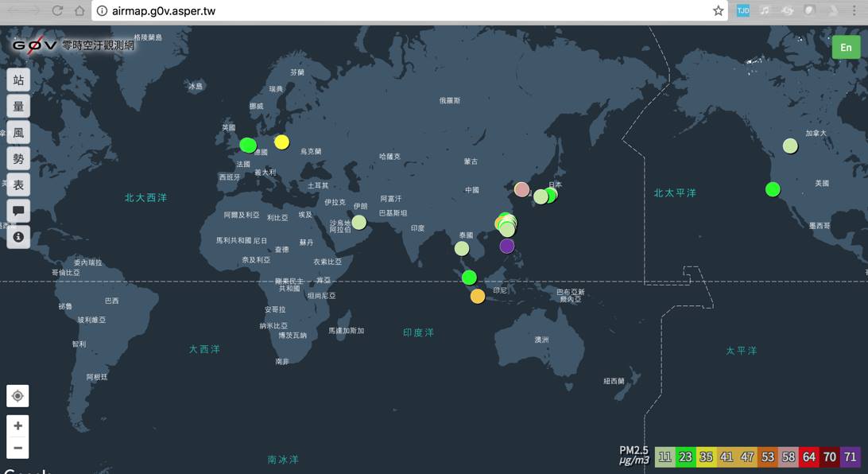
Task: Open the 表 (table) sidebar button
Action: pos(18,185)
